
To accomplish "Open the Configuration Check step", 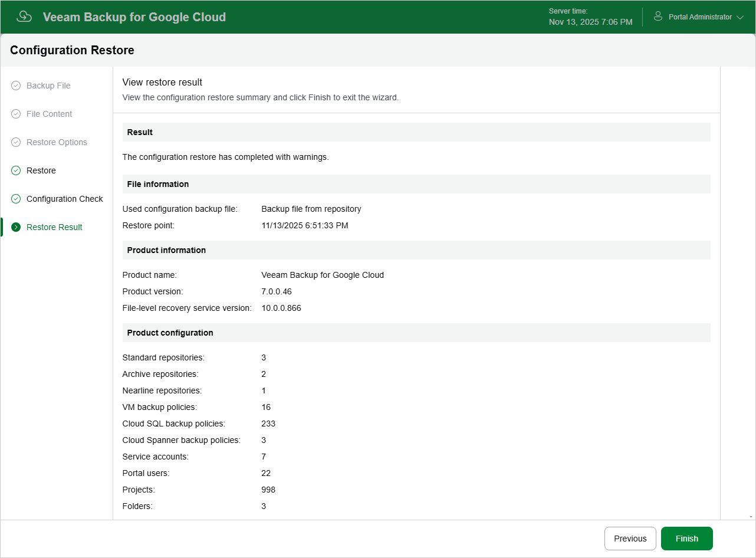I will pyautogui.click(x=65, y=199).
